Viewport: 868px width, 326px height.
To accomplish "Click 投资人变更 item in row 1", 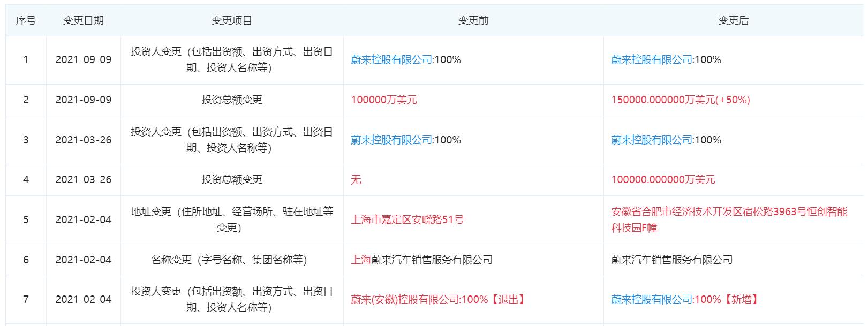I will (232, 60).
